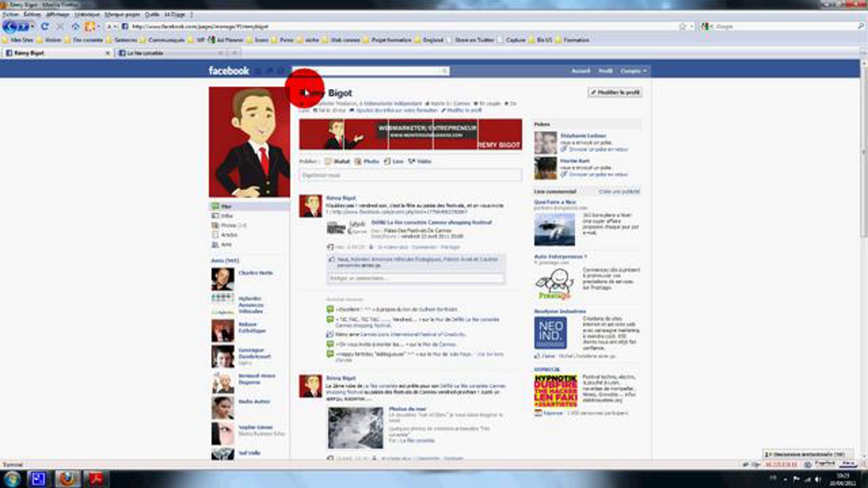868x488 pixels.
Task: Open the search engine dropdown beside Google box
Action: (x=706, y=26)
